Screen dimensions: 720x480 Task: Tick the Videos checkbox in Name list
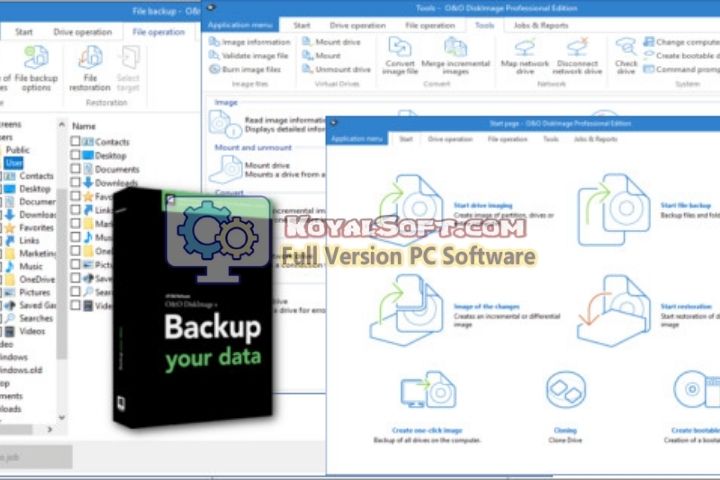pyautogui.click(x=76, y=305)
